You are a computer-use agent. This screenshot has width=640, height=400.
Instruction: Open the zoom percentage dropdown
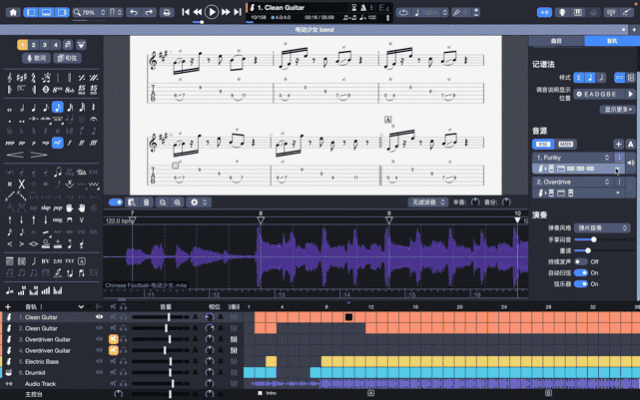pyautogui.click(x=92, y=12)
